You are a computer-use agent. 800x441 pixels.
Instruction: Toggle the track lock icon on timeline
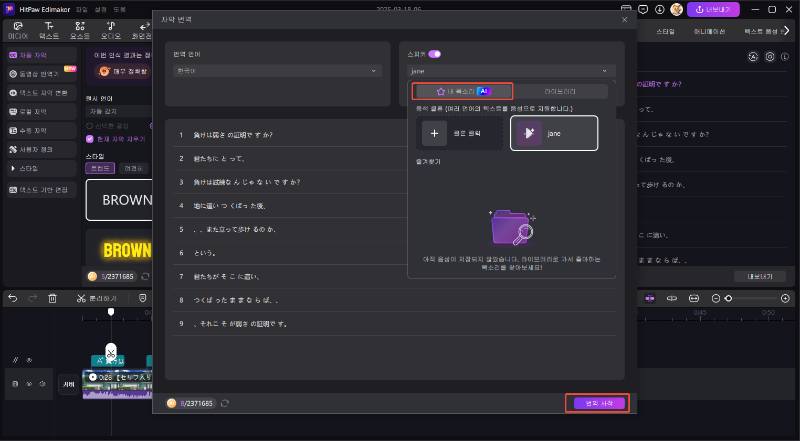(16, 384)
